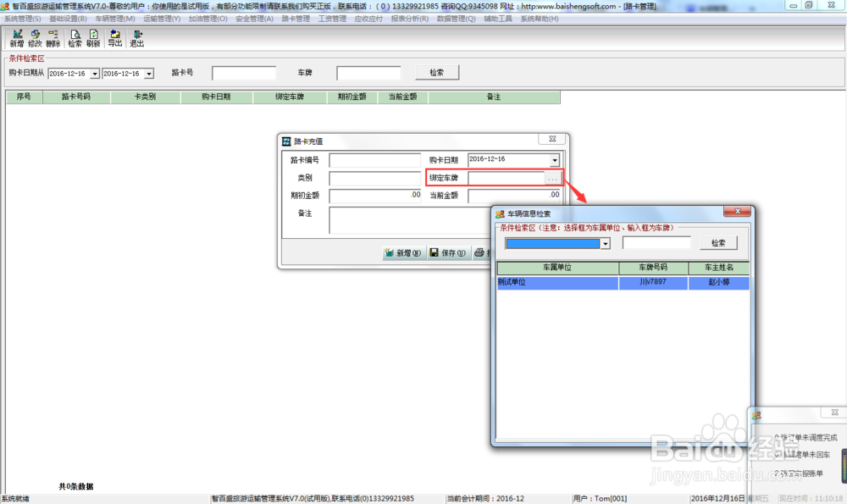Click 用户：Tom[001] in status bar
The image size is (847, 504).
(x=601, y=499)
